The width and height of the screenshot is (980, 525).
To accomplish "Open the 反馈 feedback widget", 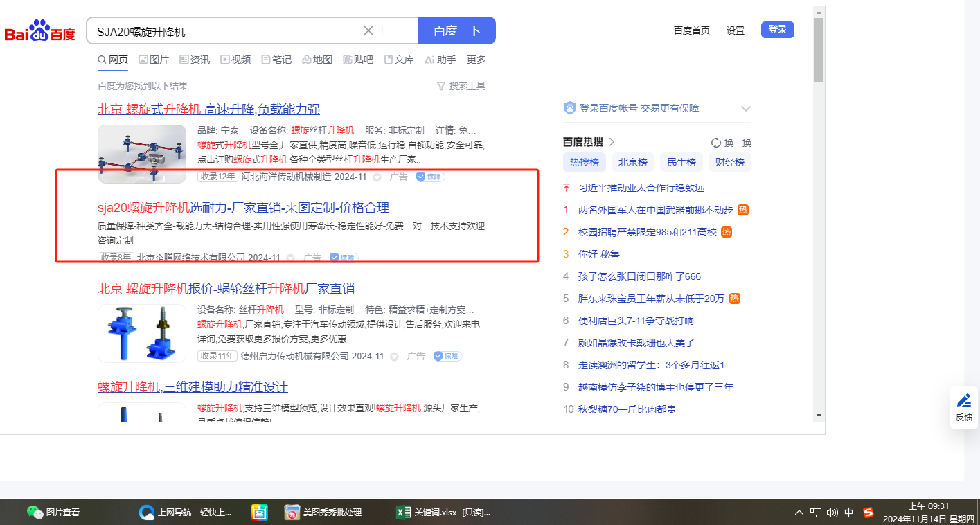I will tap(963, 407).
